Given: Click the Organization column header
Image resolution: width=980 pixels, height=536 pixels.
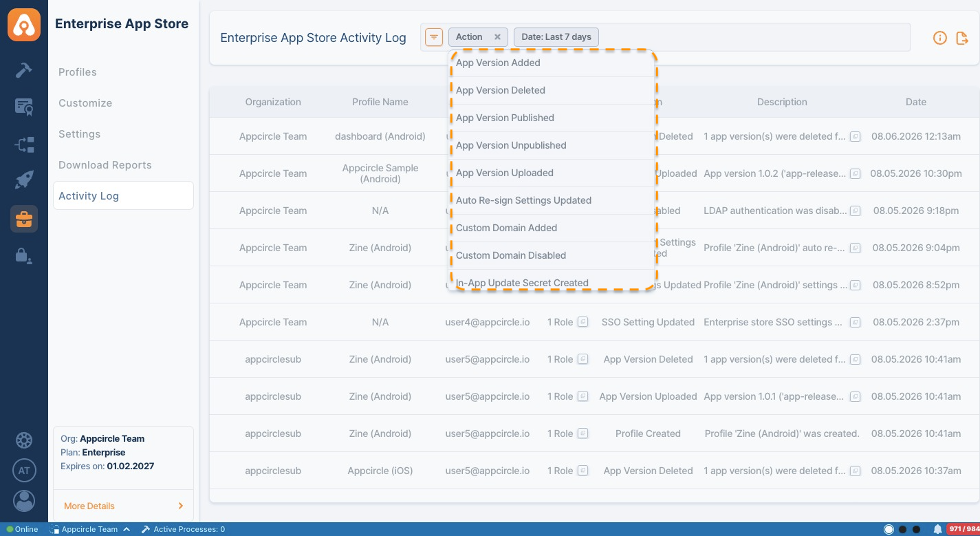Looking at the screenshot, I should (x=273, y=102).
